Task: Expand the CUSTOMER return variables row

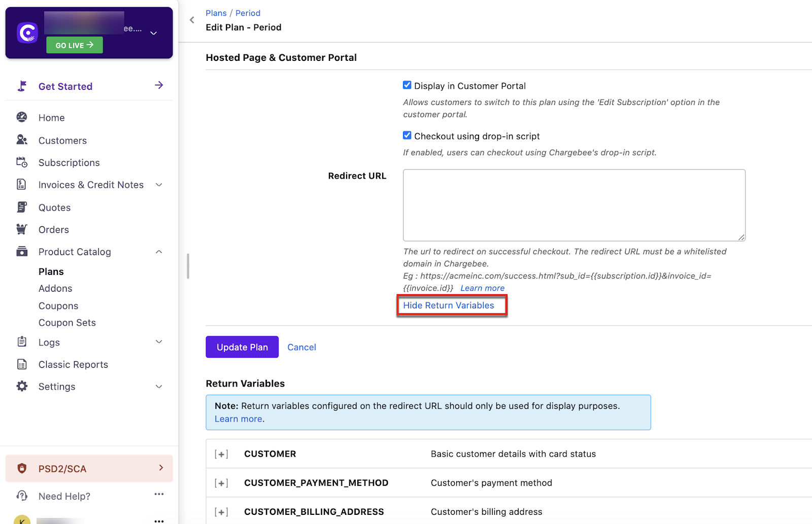Action: [221, 454]
